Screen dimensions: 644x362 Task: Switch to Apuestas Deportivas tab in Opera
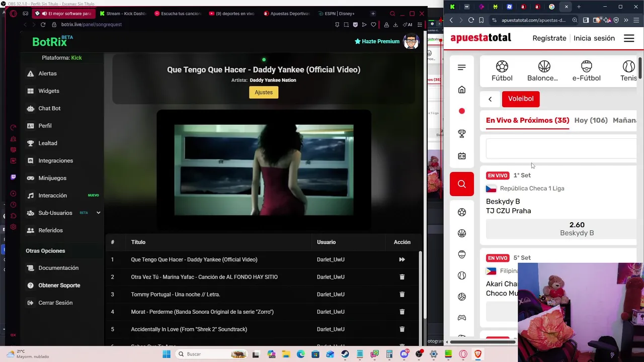pyautogui.click(x=286, y=14)
